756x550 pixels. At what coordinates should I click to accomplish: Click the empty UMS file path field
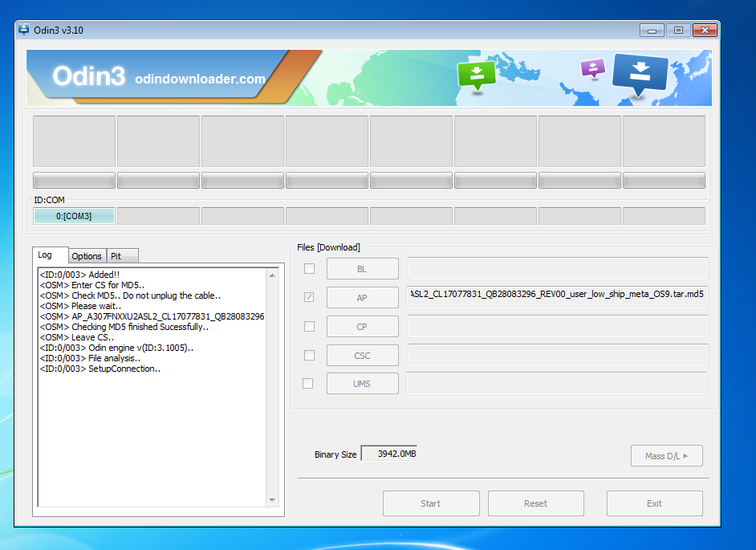point(557,383)
